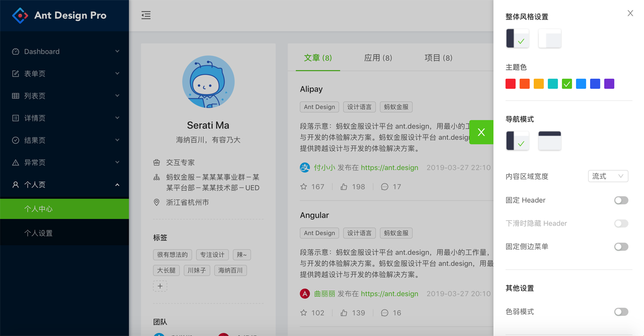The width and height of the screenshot is (644, 336).
Task: Click the 详情页 profile icon
Action: [16, 118]
